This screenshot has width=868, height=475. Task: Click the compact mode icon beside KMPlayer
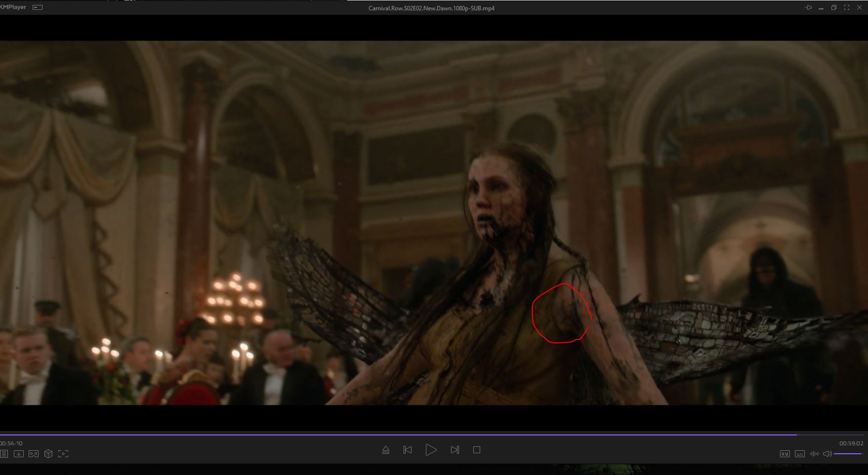tap(38, 7)
